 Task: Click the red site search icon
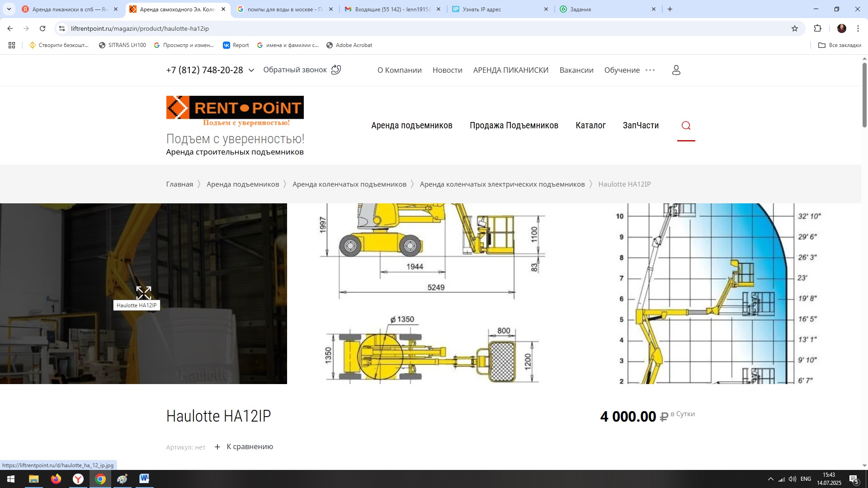click(x=686, y=126)
